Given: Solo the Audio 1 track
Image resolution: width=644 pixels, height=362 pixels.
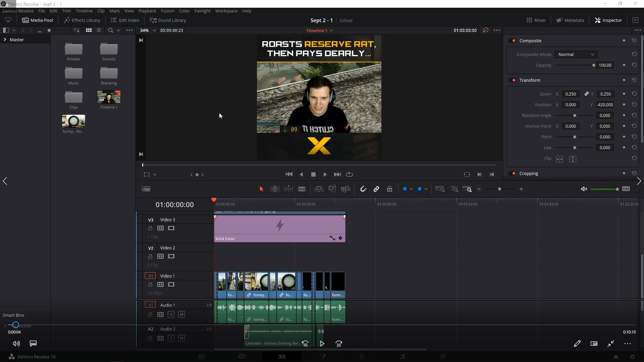Looking at the screenshot, I should tap(171, 314).
